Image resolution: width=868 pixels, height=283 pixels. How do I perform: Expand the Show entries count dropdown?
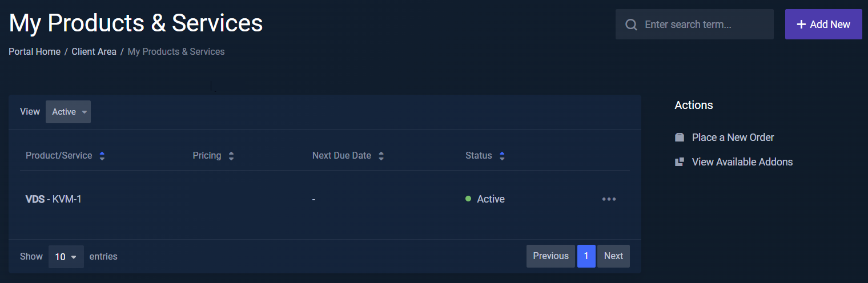pyautogui.click(x=66, y=257)
